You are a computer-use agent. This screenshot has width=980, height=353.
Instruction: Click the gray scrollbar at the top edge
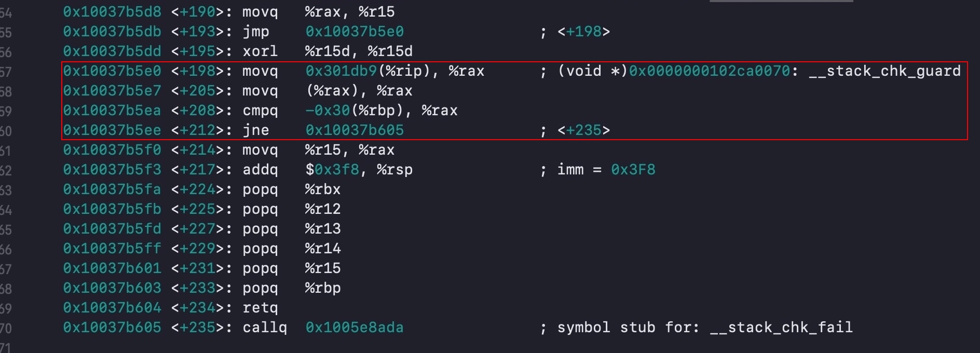(781, 1)
